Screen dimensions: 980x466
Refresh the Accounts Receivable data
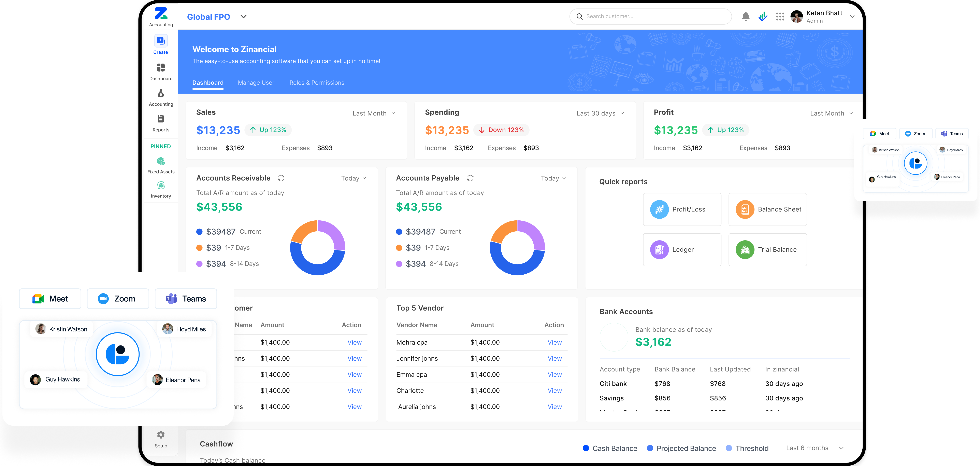click(x=281, y=178)
